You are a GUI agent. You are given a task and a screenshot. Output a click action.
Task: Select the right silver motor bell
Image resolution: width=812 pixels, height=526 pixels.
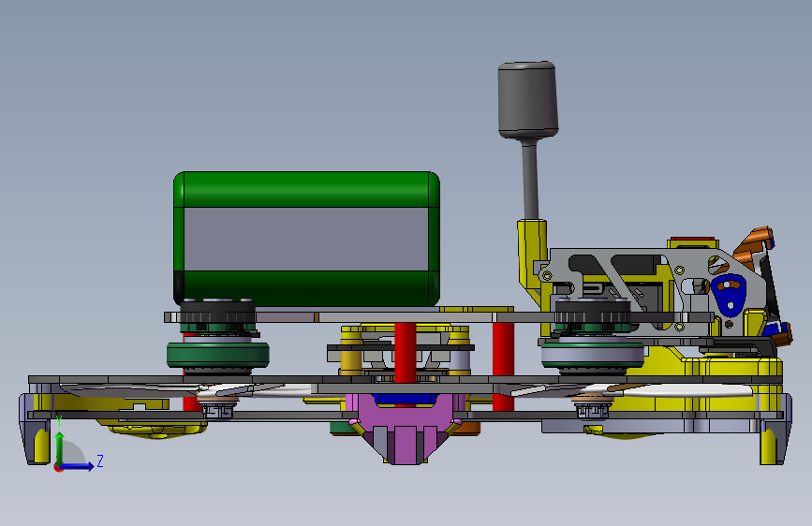pos(593,355)
